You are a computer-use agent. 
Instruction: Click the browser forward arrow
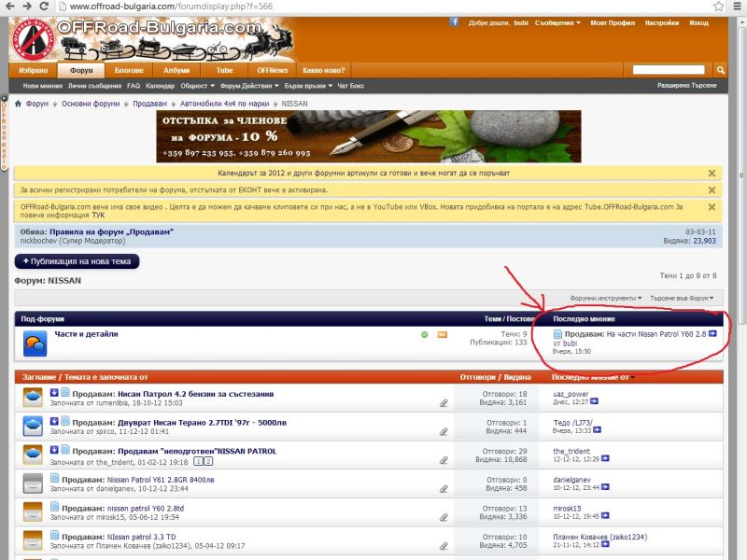tap(27, 7)
